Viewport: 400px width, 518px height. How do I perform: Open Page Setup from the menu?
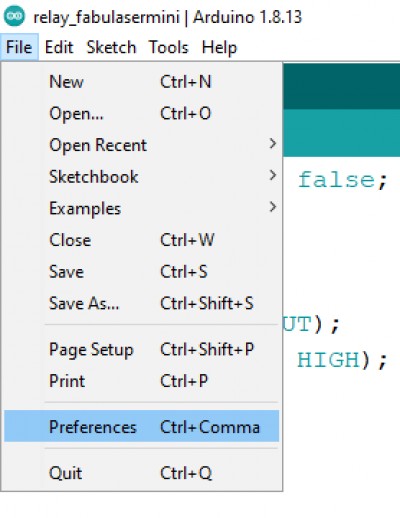(142, 349)
